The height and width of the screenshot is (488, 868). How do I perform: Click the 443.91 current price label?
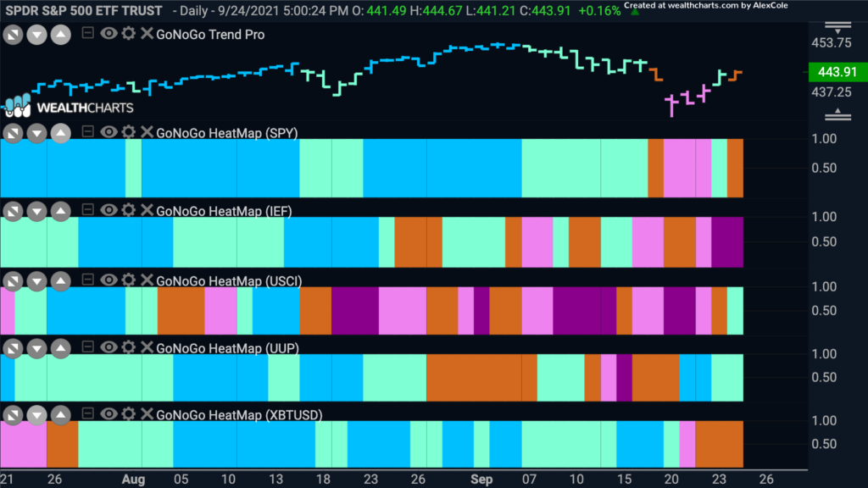pos(837,72)
